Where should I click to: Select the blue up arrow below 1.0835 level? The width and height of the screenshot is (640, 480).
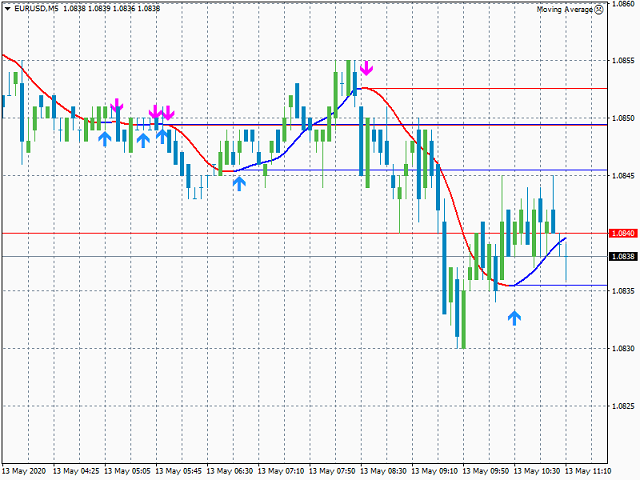click(514, 318)
